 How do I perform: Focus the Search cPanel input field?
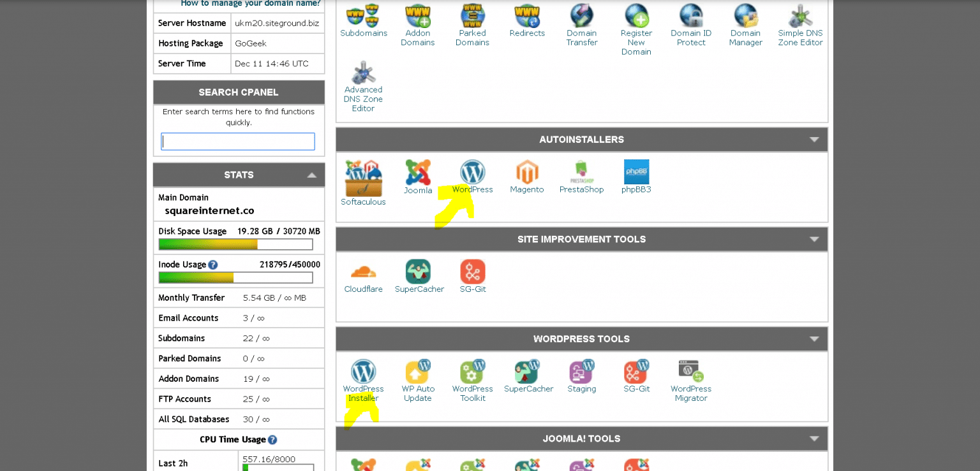click(x=238, y=141)
